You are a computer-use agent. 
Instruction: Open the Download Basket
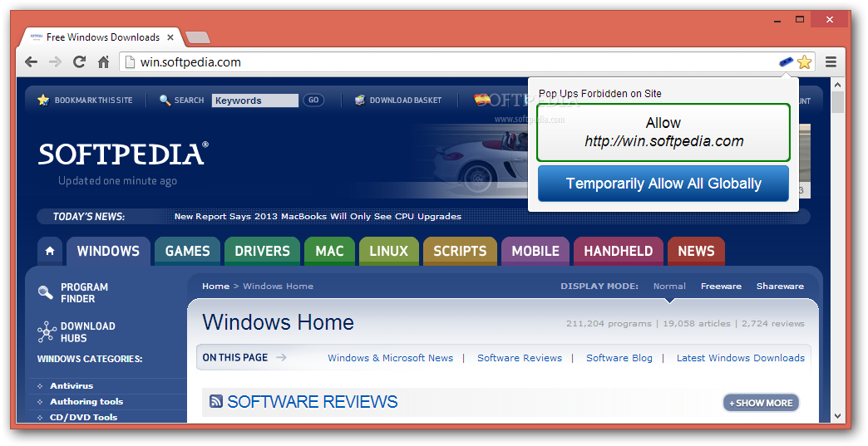398,100
